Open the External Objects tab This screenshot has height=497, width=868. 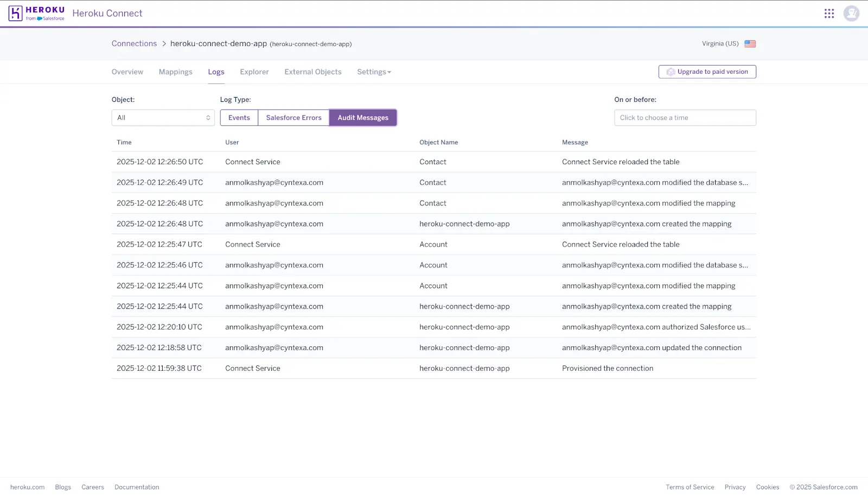[x=312, y=72]
